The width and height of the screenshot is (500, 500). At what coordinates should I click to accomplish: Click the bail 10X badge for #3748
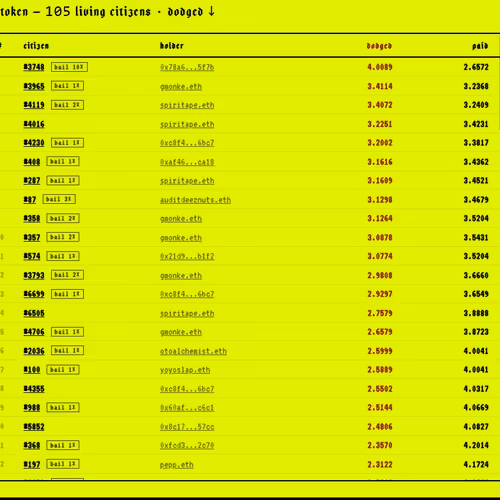pyautogui.click(x=69, y=67)
